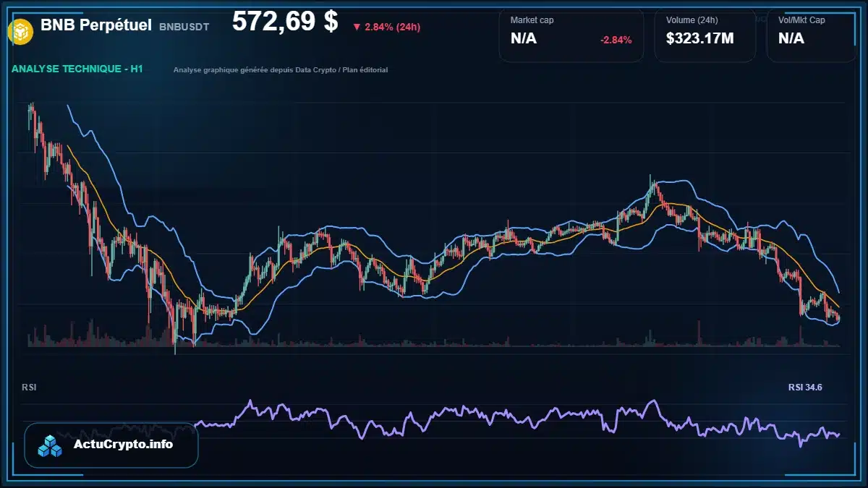Click the N/A value under Vol/Mkt Cap
Viewport: 868px width, 488px height.
tap(791, 38)
